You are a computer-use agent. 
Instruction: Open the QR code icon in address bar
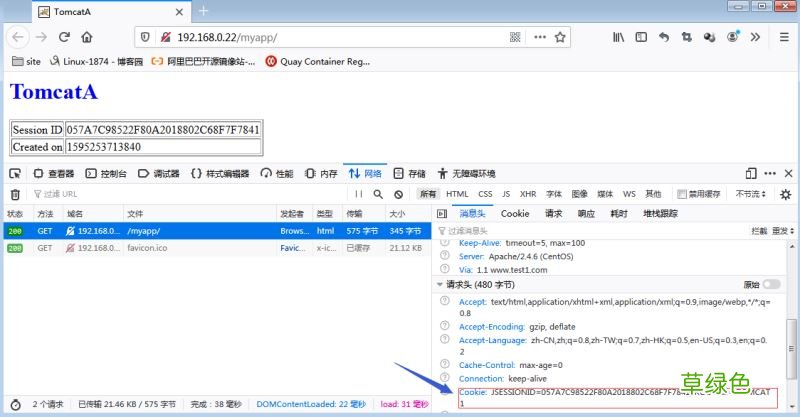[x=515, y=37]
